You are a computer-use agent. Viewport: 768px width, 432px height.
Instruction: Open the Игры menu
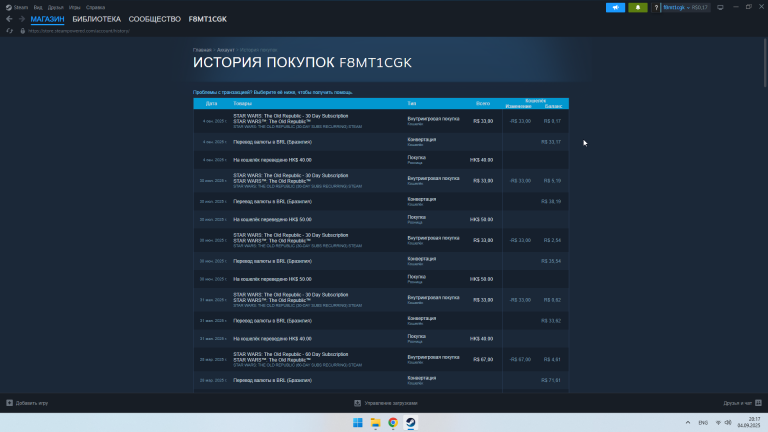[x=74, y=7]
